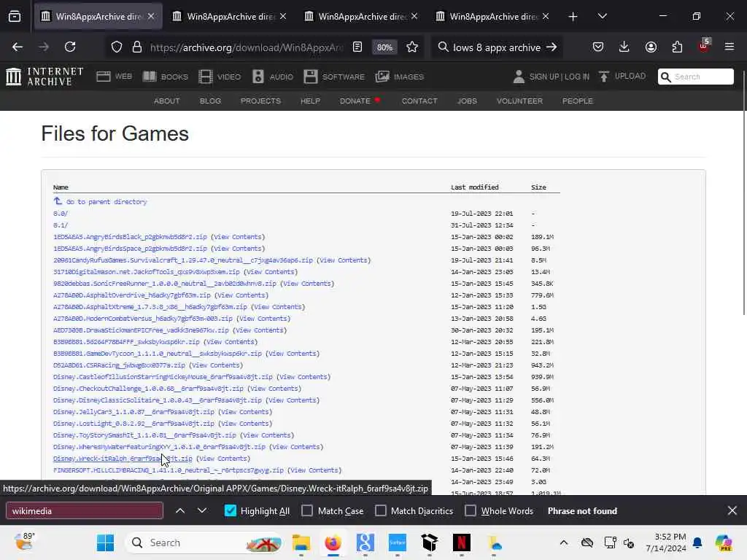The height and width of the screenshot is (560, 747).
Task: Open a new browser tab
Action: [573, 17]
